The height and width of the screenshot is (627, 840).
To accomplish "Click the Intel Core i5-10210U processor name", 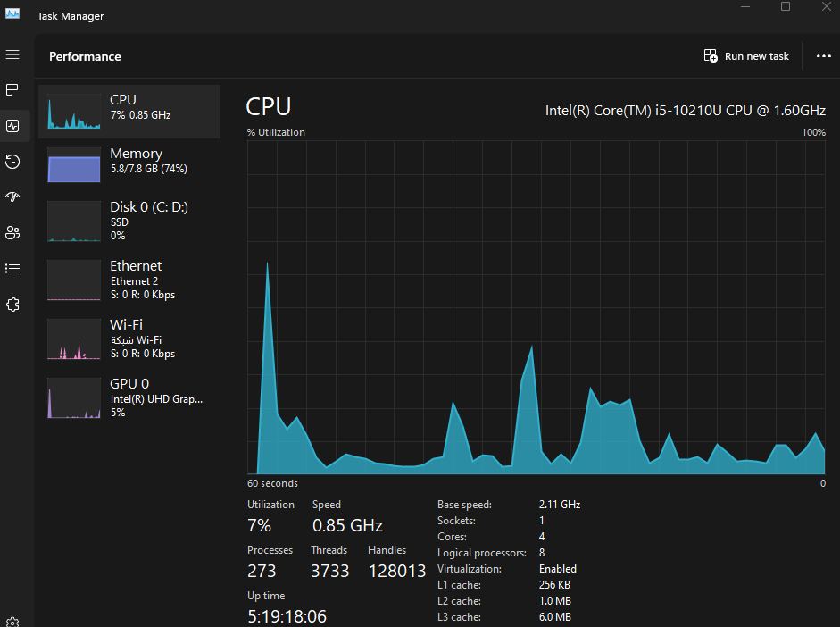I will 686,111.
